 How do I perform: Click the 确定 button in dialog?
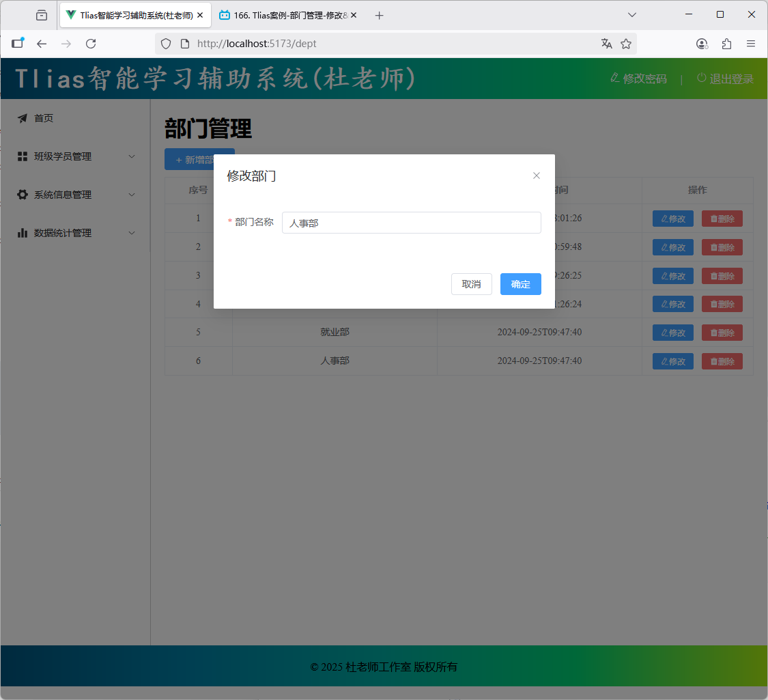520,284
